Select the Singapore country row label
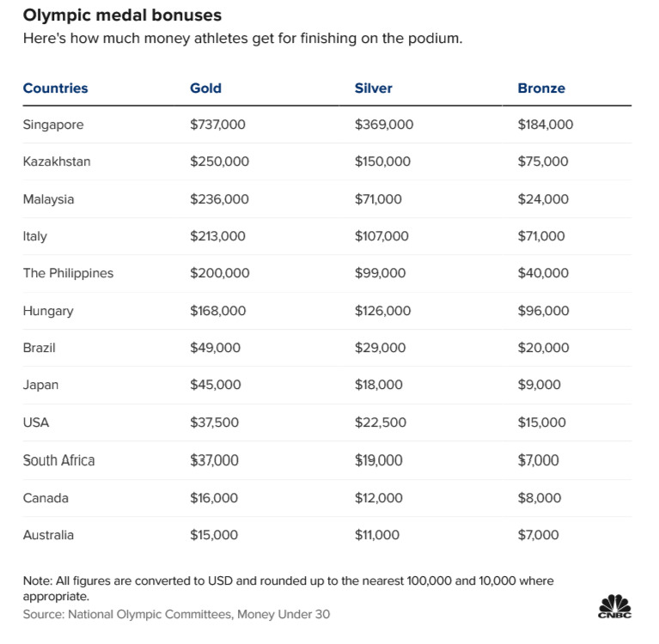Viewport: 659px width, 644px height. (x=53, y=125)
